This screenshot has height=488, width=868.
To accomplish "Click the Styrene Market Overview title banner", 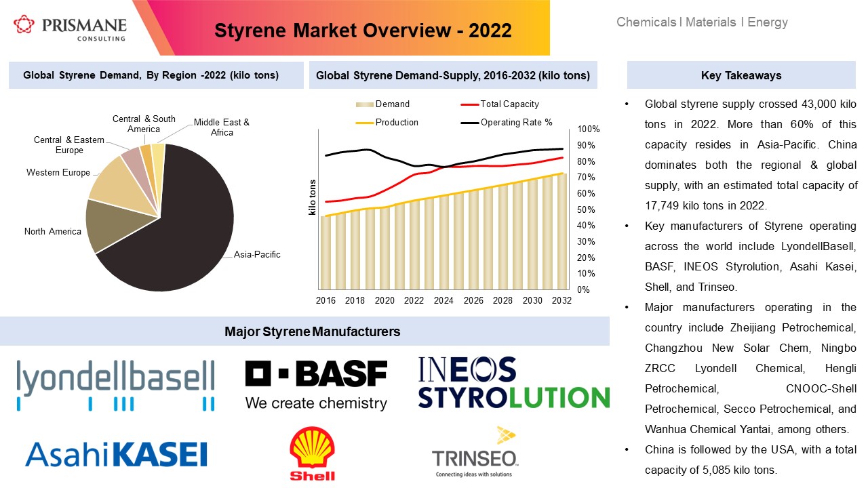I will click(363, 30).
